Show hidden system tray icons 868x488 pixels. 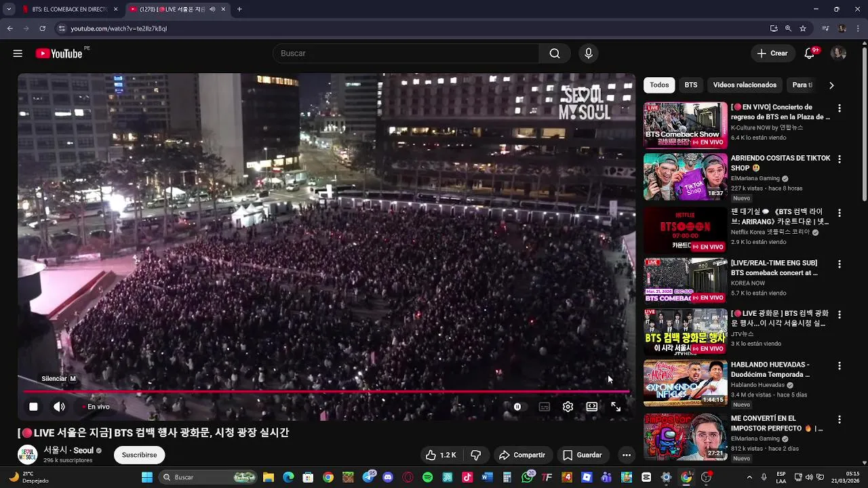click(751, 477)
